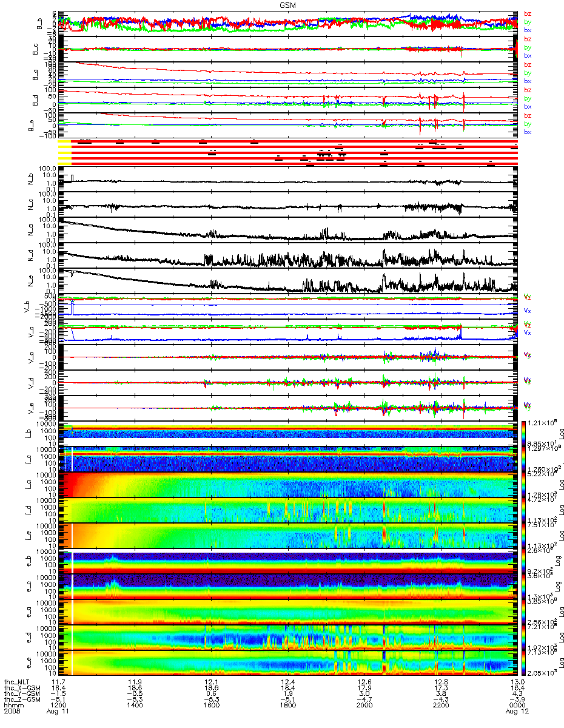Click the 2008 year label
564x728 pixels.
pyautogui.click(x=13, y=710)
